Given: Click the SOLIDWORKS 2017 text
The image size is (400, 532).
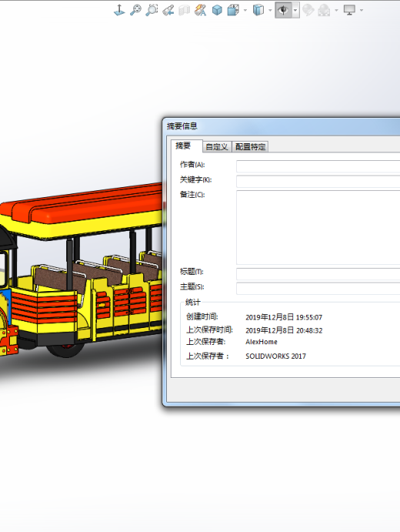Looking at the screenshot, I should [275, 356].
